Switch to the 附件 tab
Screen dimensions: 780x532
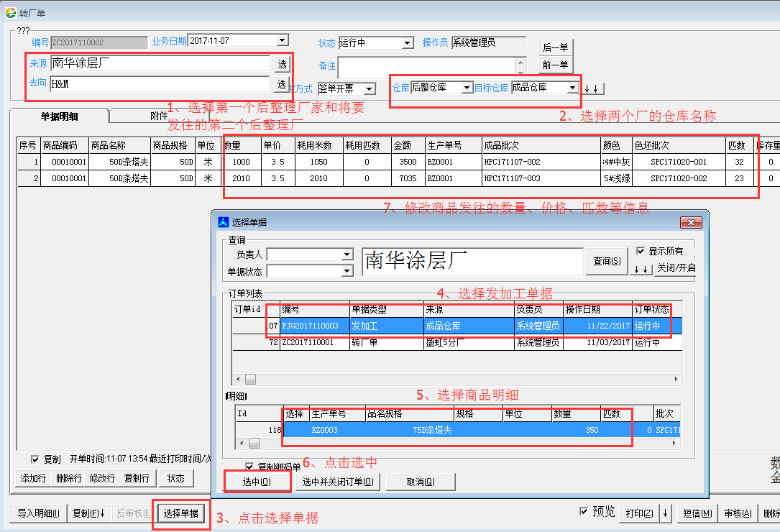(x=159, y=116)
